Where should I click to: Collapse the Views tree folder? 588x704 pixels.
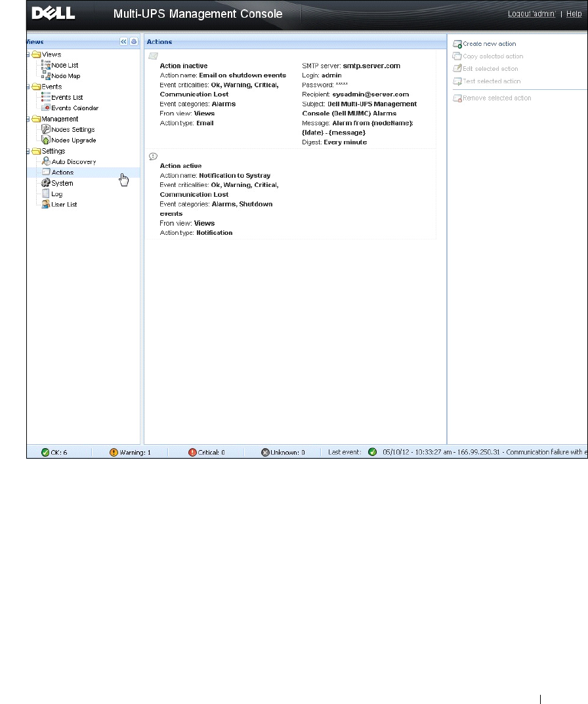[x=28, y=54]
